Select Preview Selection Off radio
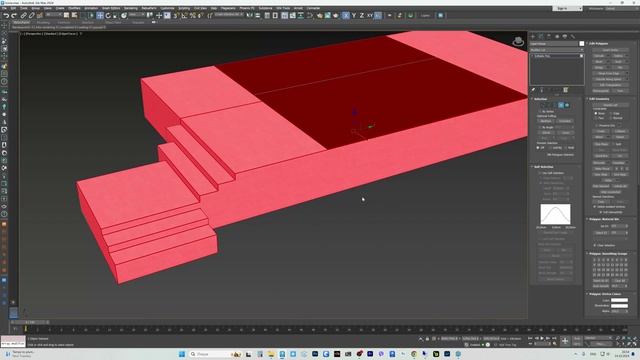The width and height of the screenshot is (640, 360). coord(538,148)
